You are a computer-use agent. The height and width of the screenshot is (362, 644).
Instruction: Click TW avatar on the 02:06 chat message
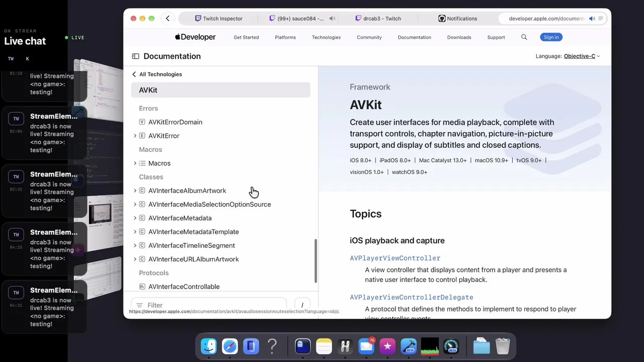(16, 119)
